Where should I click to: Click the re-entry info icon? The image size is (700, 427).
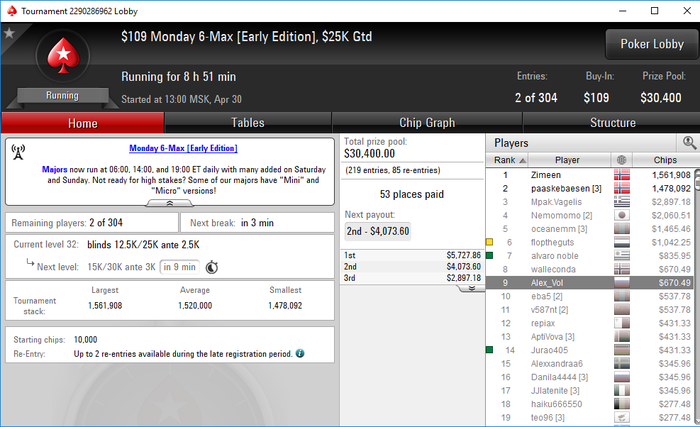pyautogui.click(x=300, y=353)
